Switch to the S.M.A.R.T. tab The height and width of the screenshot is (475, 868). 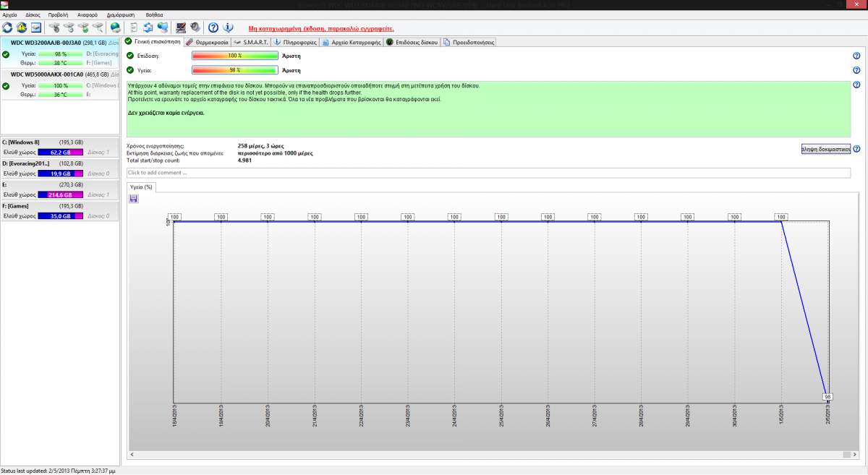pyautogui.click(x=251, y=43)
